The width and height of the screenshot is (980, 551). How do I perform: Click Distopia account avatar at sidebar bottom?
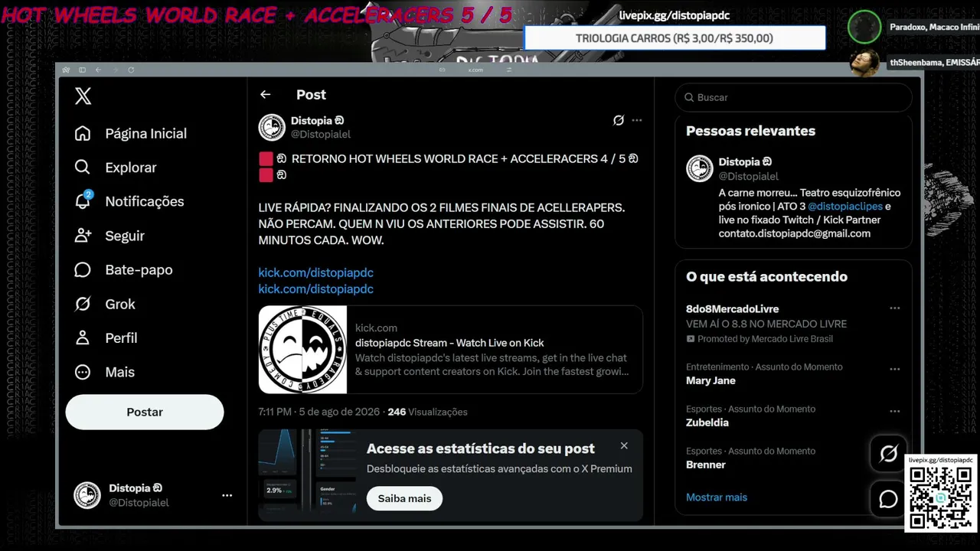87,495
